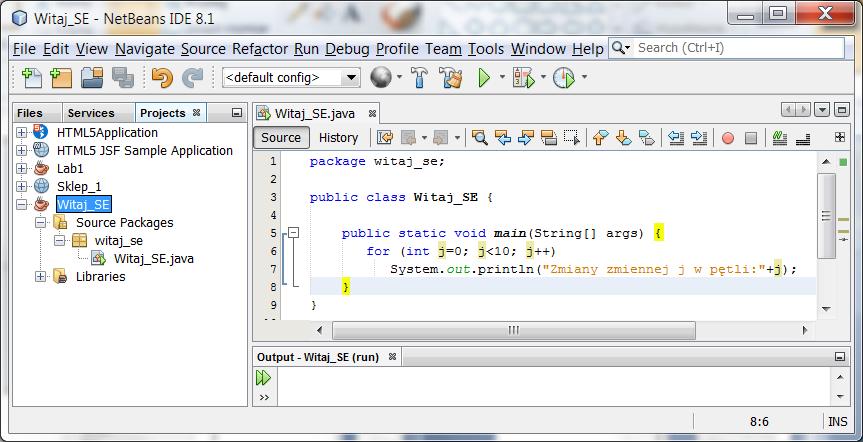Click Find Selection magnifier icon
Viewport: 863px width, 442px height.
(479, 138)
